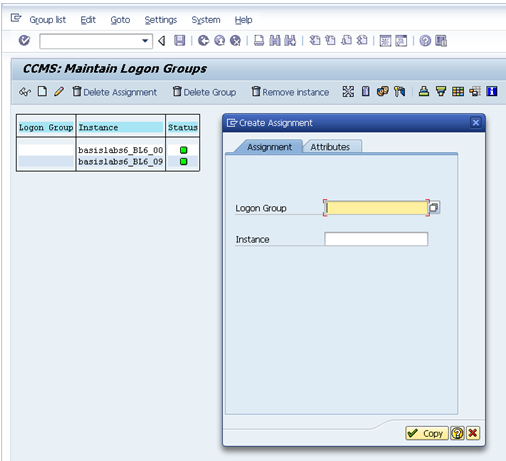Click the pencil Change icon
Viewport: 506px width, 461px height.
tap(59, 91)
